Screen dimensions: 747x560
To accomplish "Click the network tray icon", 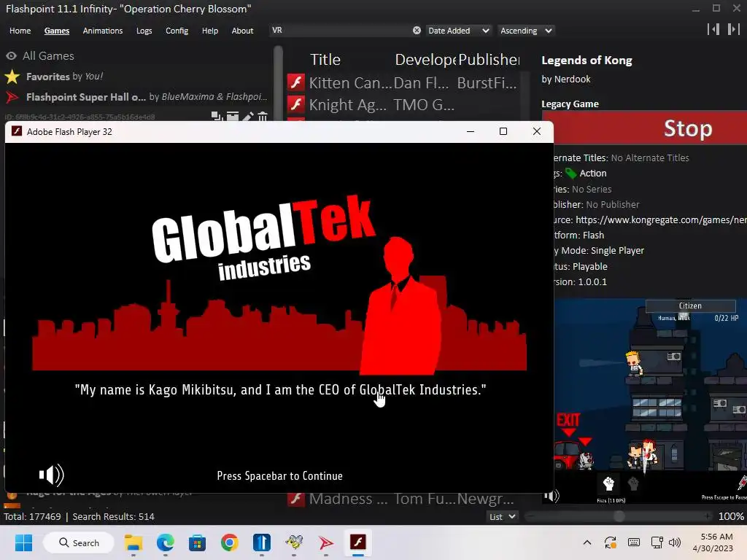I will tap(657, 542).
